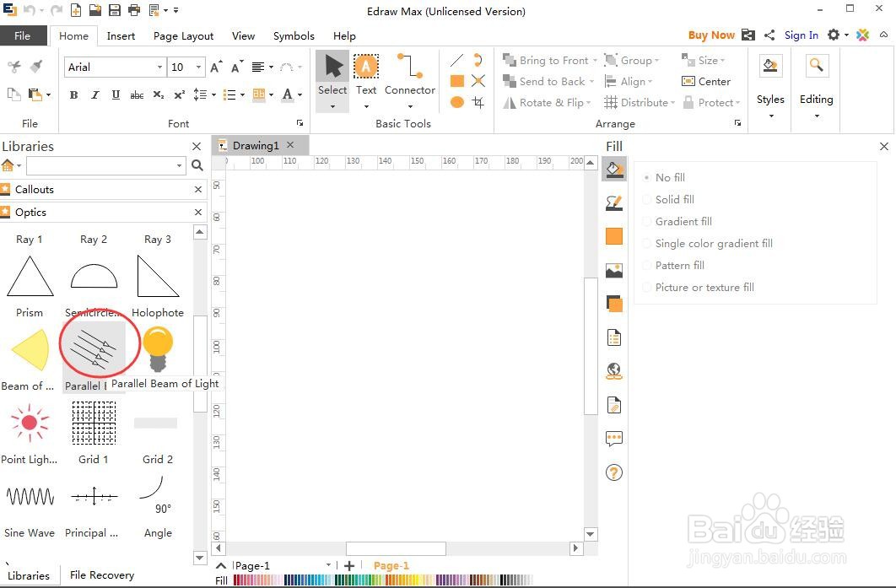Select Single color gradient fill option
This screenshot has height=588, width=896.
pos(707,244)
